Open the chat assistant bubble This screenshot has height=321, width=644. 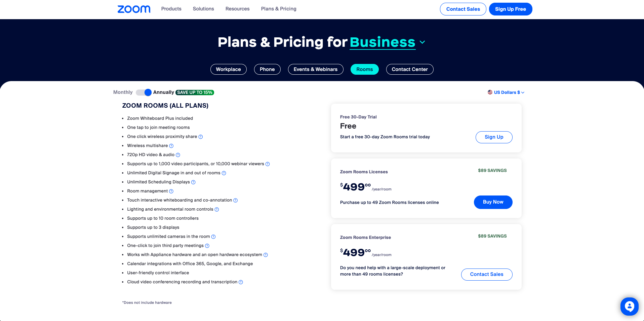tap(629, 306)
